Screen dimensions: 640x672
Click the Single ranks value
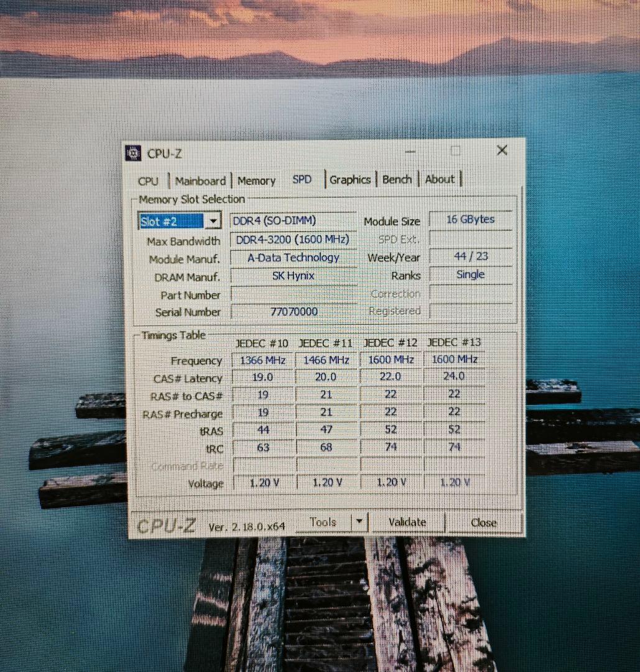click(x=470, y=274)
